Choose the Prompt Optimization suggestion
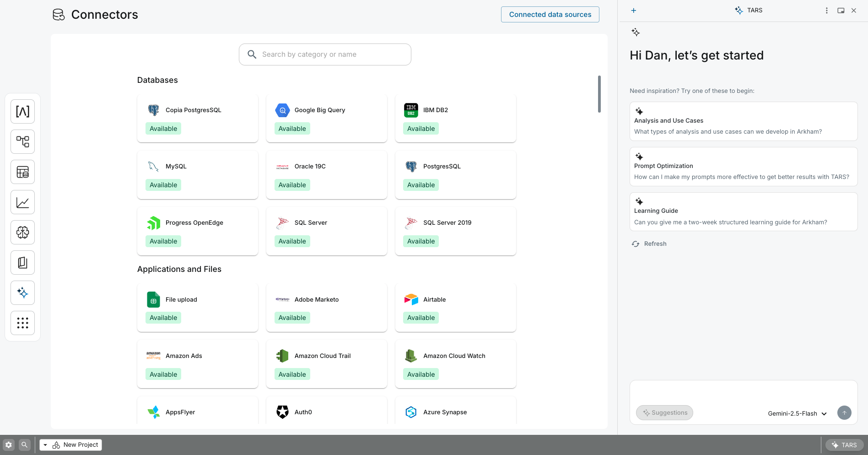Screen dimensions: 868x455 click(744, 167)
